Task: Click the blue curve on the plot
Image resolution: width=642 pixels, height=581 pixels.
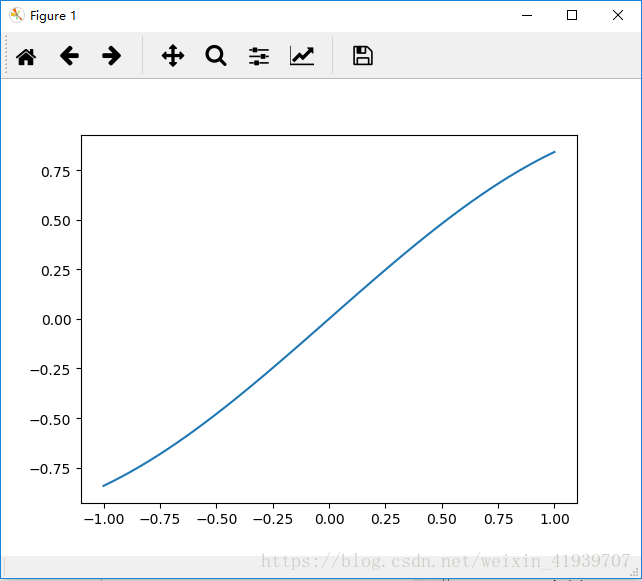Action: (x=329, y=319)
